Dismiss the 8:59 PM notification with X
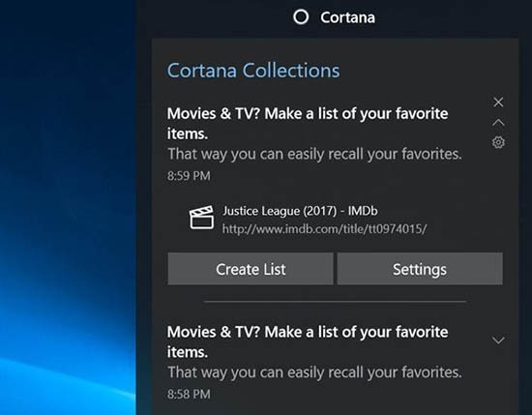The height and width of the screenshot is (415, 532). click(x=498, y=102)
